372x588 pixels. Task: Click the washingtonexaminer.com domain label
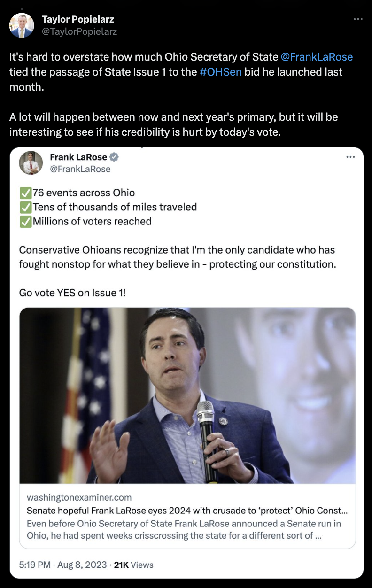(x=79, y=497)
